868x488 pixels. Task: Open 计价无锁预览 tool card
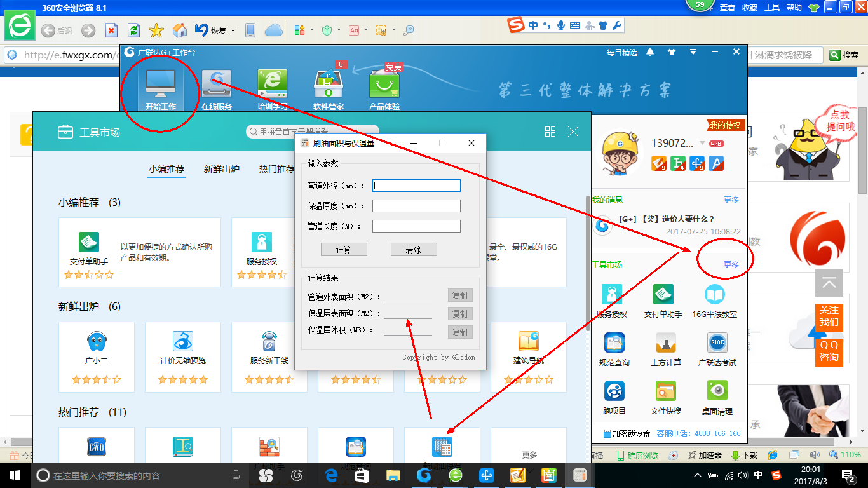[183, 356]
